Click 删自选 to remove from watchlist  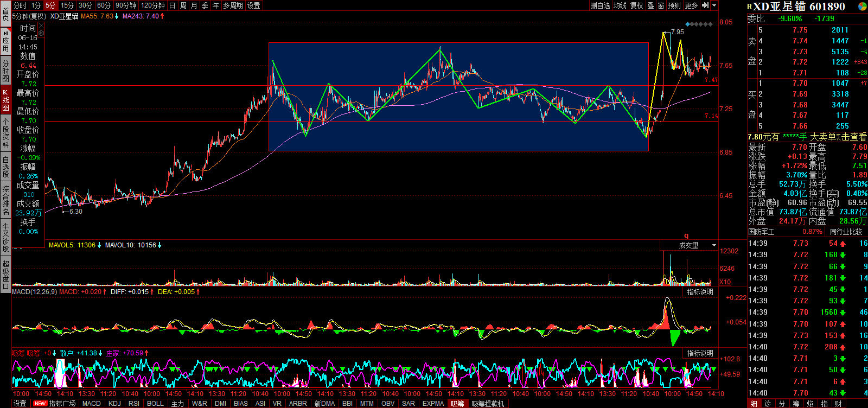pos(600,5)
